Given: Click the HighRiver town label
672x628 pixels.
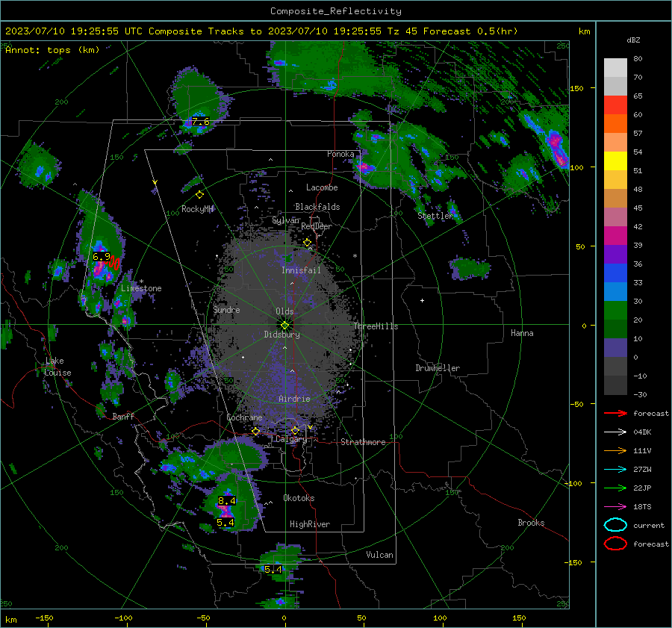Looking at the screenshot, I should [x=310, y=525].
